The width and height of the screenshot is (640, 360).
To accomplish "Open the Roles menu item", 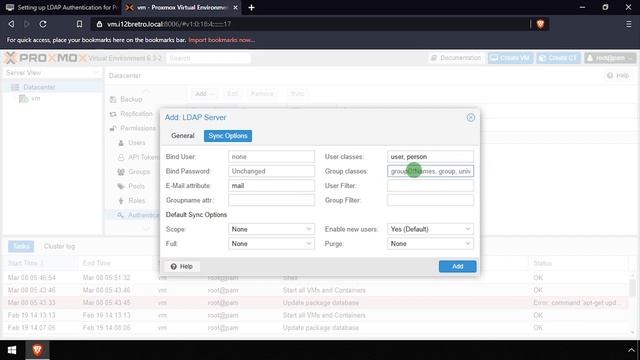I will pyautogui.click(x=136, y=200).
